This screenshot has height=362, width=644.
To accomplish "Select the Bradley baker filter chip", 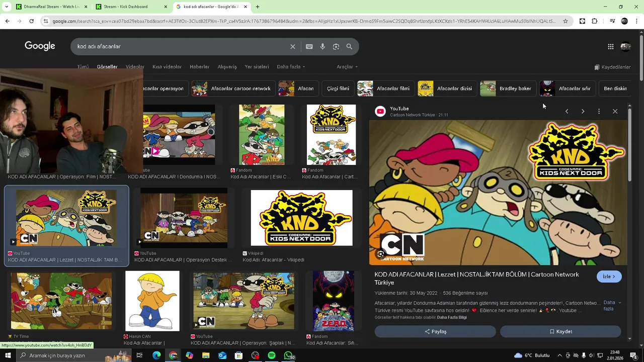I will point(507,88).
